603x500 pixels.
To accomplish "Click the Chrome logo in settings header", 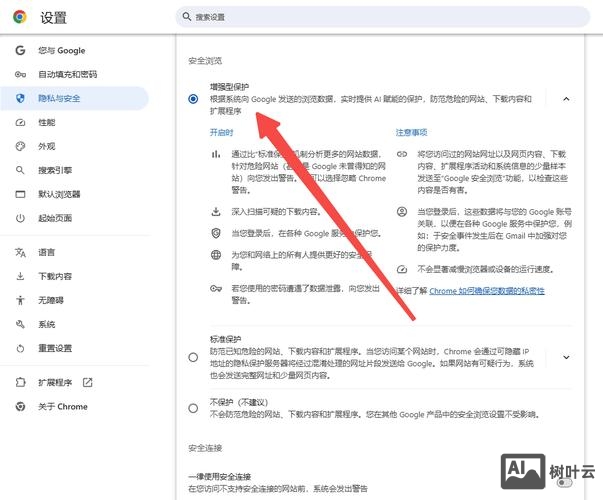I will 20,17.
